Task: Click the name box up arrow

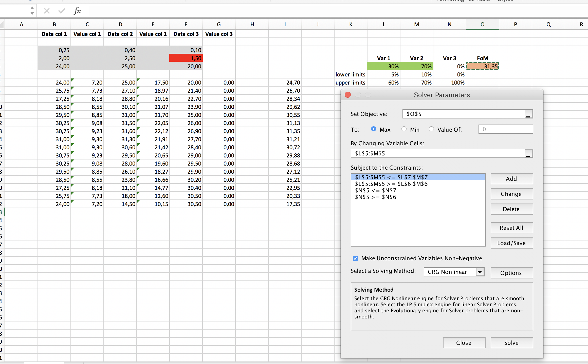Action: pos(32,8)
